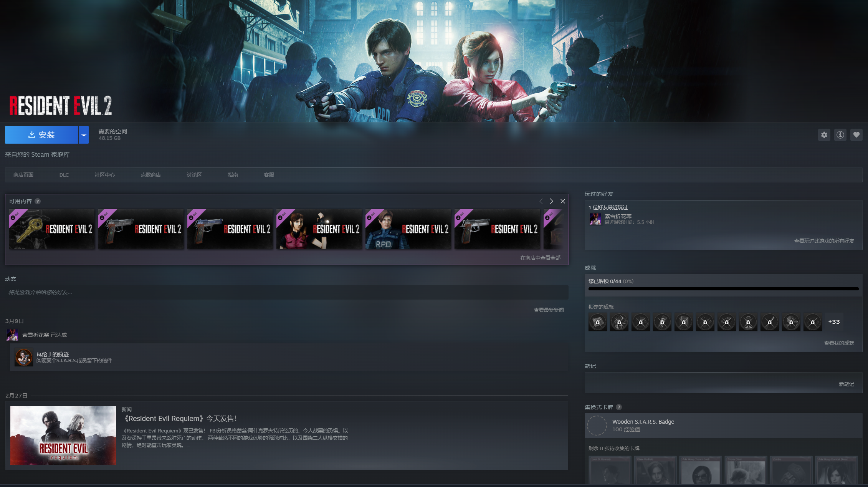Click the achievements progress bar
Image resolution: width=868 pixels, height=487 pixels.
(x=723, y=289)
